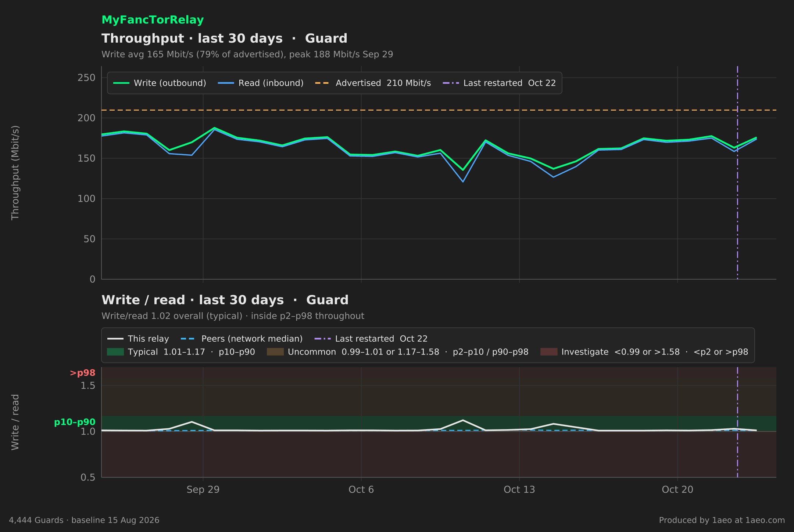Click the Investigate <0.99 or >1.58 label
Screen dimensions: 794x532
click(655, 352)
